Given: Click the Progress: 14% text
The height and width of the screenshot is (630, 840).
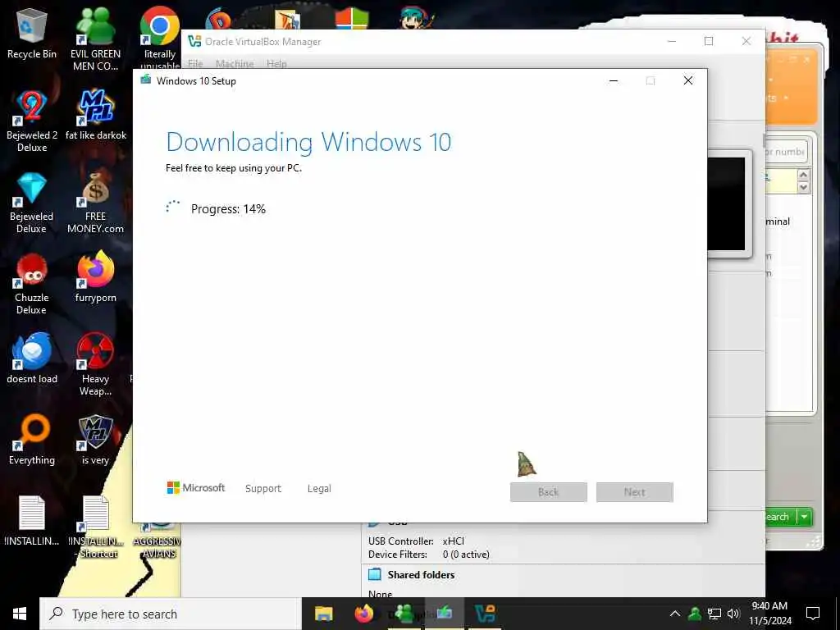Looking at the screenshot, I should coord(228,209).
